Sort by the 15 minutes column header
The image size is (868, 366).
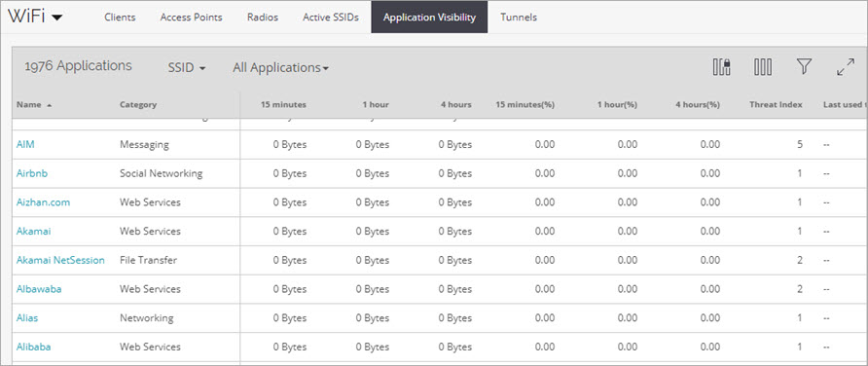click(x=283, y=105)
